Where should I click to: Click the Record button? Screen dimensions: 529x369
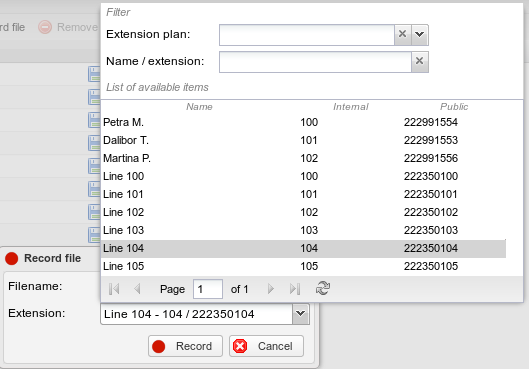[185, 346]
